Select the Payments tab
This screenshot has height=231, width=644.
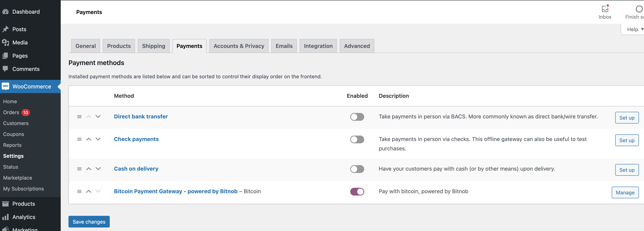point(189,46)
